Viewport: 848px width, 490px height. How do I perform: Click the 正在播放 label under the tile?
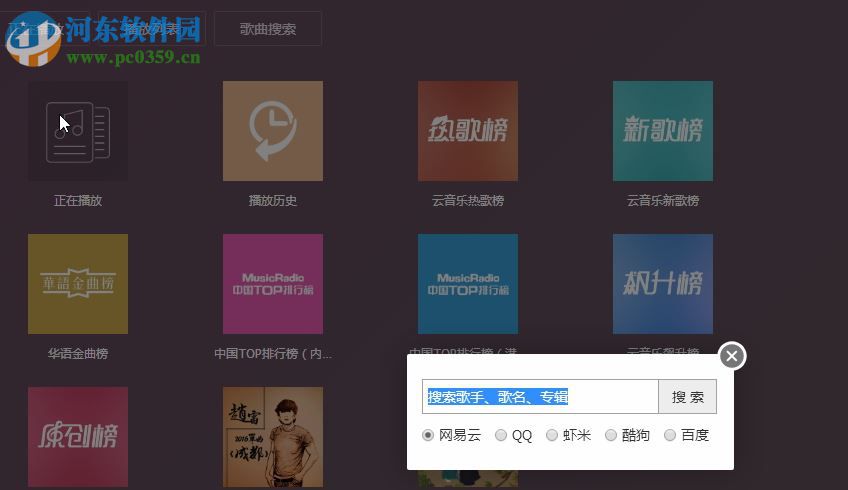point(78,201)
